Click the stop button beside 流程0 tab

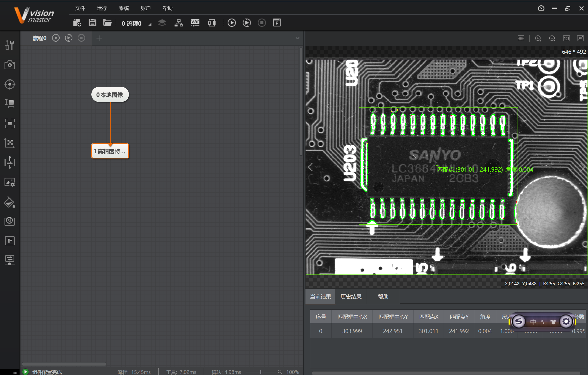pos(81,38)
